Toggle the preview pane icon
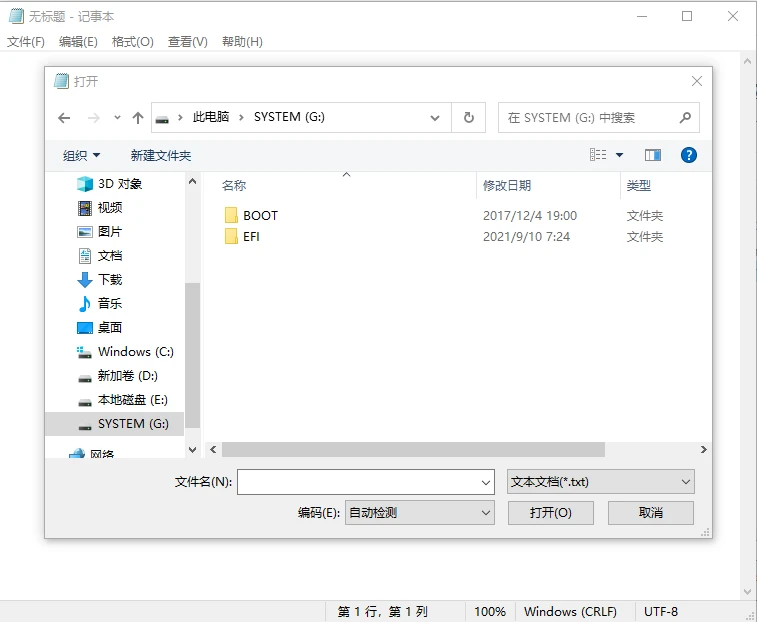Viewport: 757px width, 622px height. (653, 155)
